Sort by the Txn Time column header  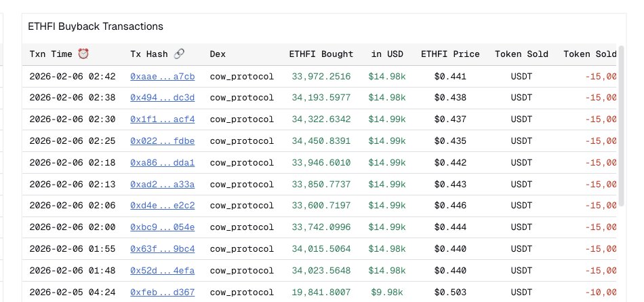51,54
